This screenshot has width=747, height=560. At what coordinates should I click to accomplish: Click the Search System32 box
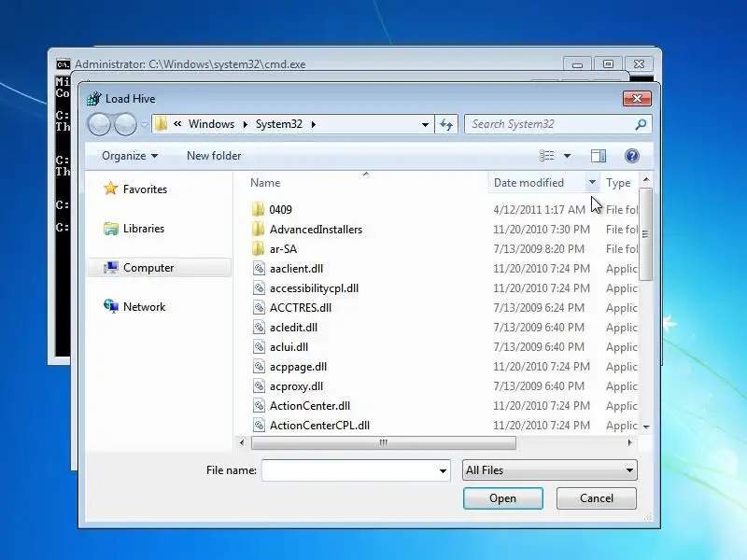pos(557,124)
